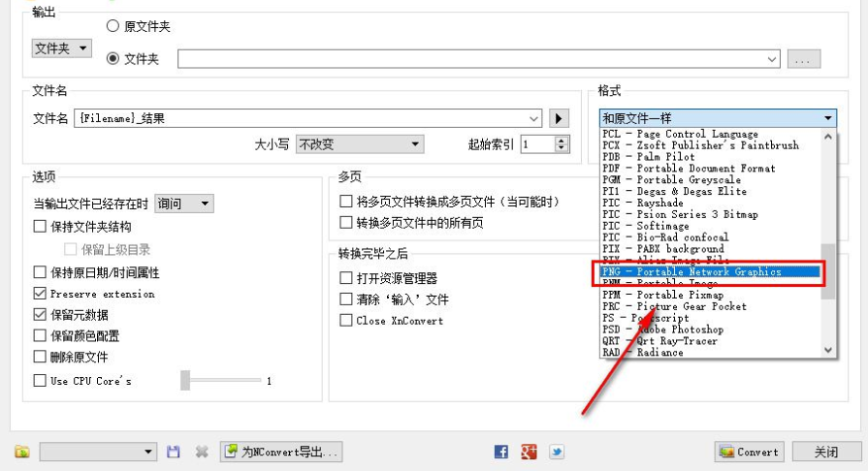Uncheck 保留元数据 checkbox
This screenshot has height=471, width=868.
pos(40,314)
